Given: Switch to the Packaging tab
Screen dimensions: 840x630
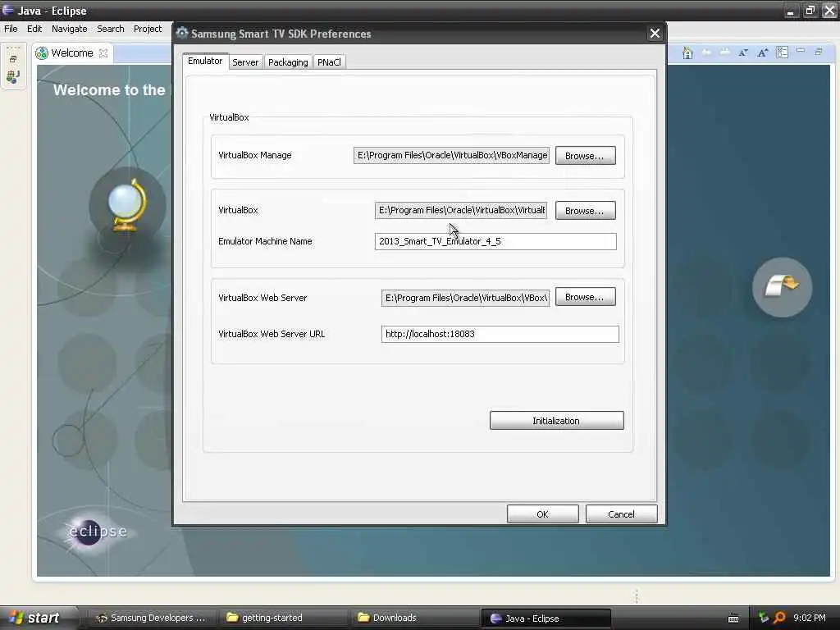Looking at the screenshot, I should (x=288, y=62).
